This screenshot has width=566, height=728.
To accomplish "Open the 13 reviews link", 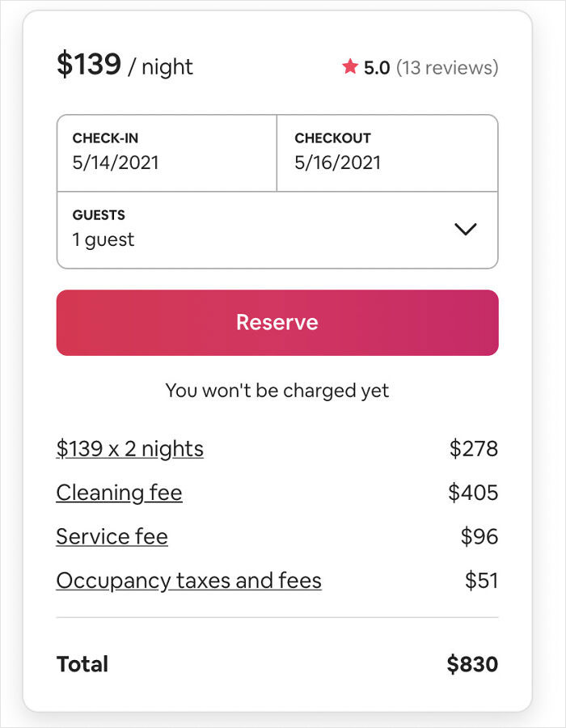I will click(447, 67).
